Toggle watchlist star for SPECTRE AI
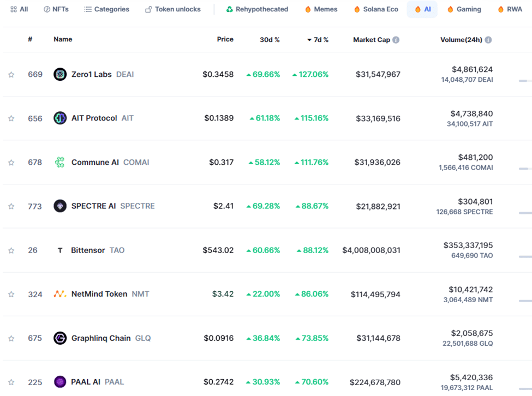 pyautogui.click(x=11, y=206)
